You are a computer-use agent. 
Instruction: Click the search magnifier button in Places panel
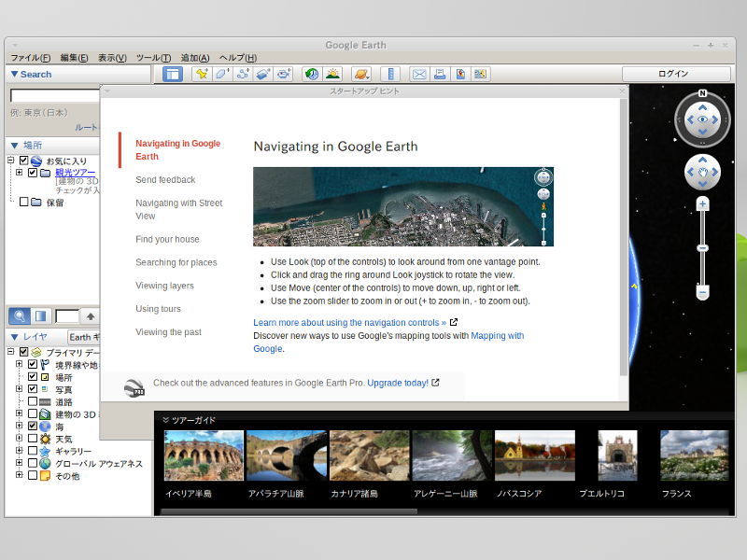[x=20, y=315]
